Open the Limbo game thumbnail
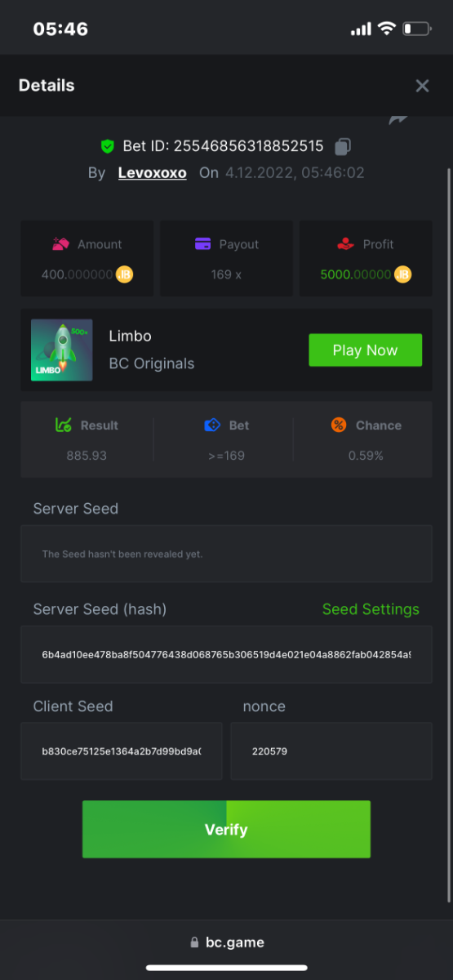The width and height of the screenshot is (453, 980). (x=62, y=350)
